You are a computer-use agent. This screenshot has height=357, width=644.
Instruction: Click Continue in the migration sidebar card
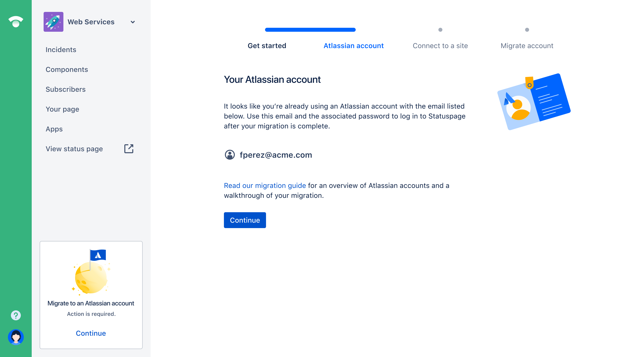91,333
